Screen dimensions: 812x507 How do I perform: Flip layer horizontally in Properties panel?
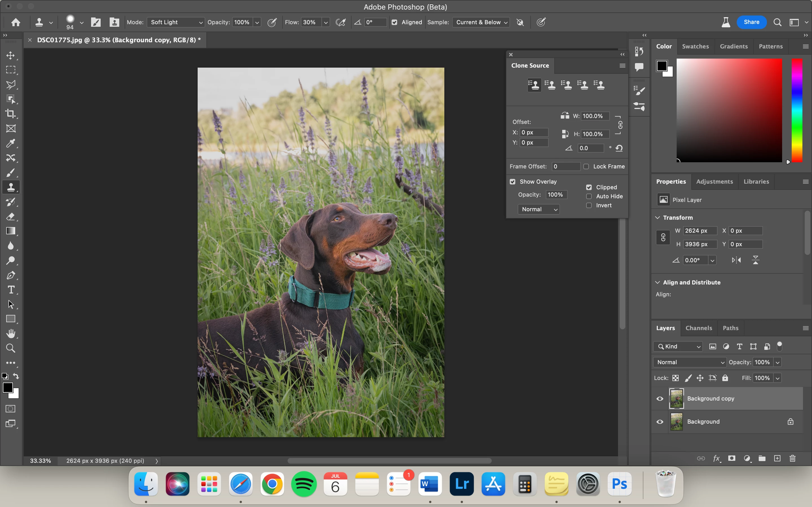point(736,260)
